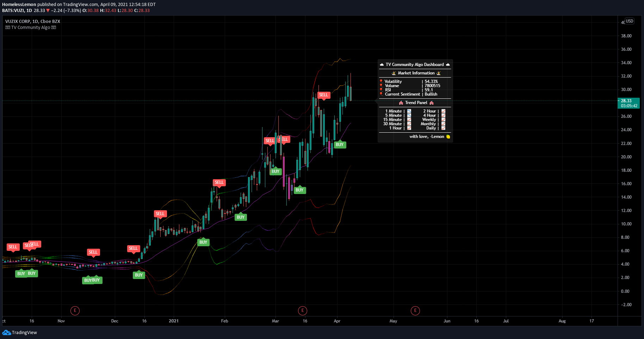This screenshot has width=644, height=339.
Task: Click the 4 Hour trend icon in dashboard
Action: [x=443, y=115]
